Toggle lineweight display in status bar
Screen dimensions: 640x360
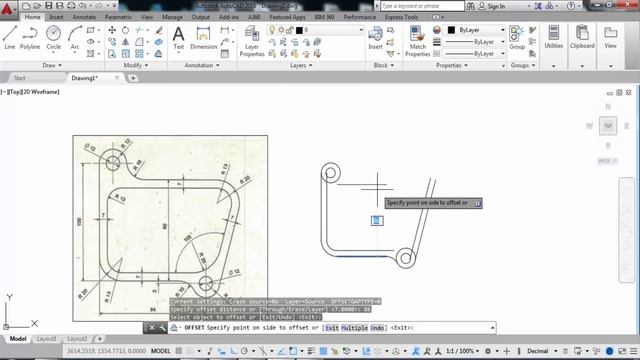click(x=311, y=351)
